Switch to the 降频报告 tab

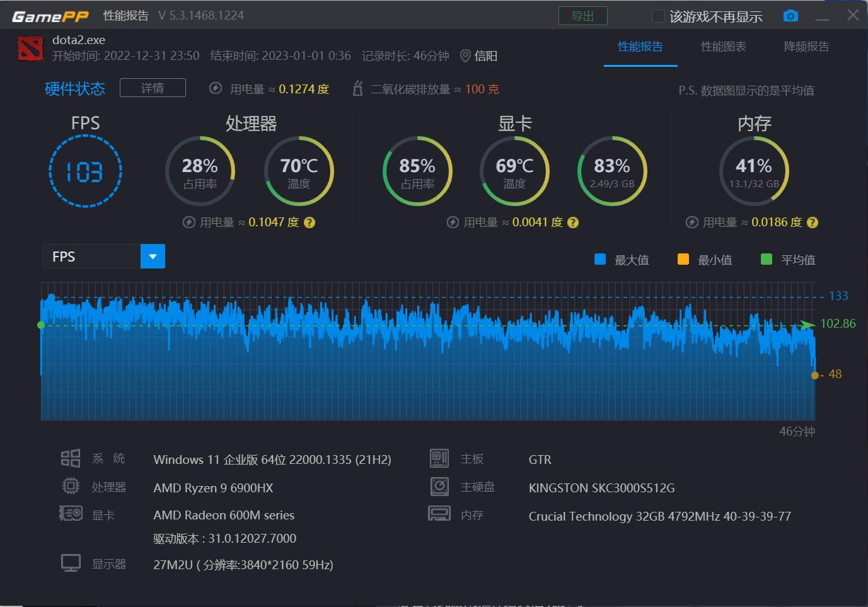point(807,47)
